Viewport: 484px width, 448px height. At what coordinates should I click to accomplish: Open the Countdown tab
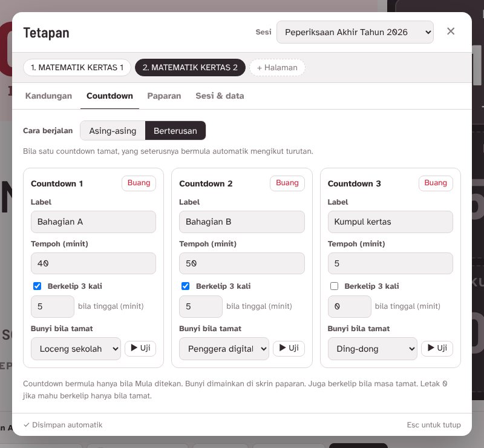110,96
